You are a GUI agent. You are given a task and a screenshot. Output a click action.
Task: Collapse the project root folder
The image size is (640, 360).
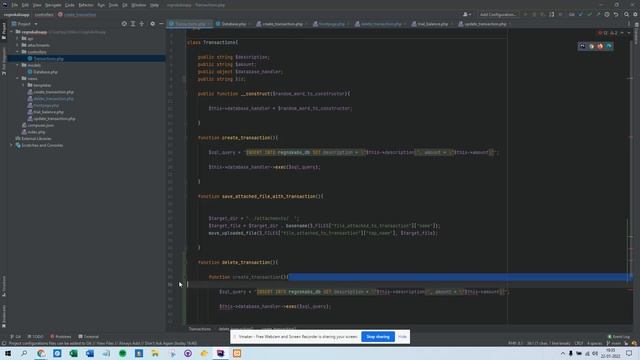point(12,32)
